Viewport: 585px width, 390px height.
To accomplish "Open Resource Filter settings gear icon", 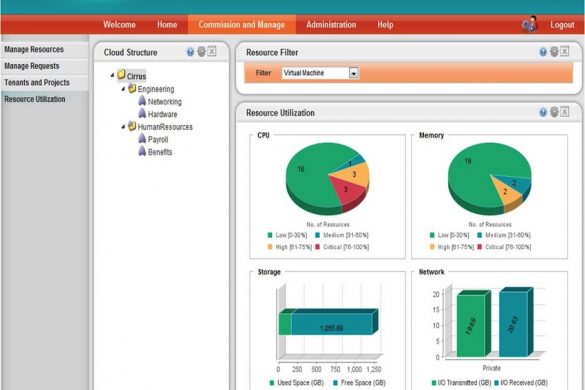I will pyautogui.click(x=554, y=52).
